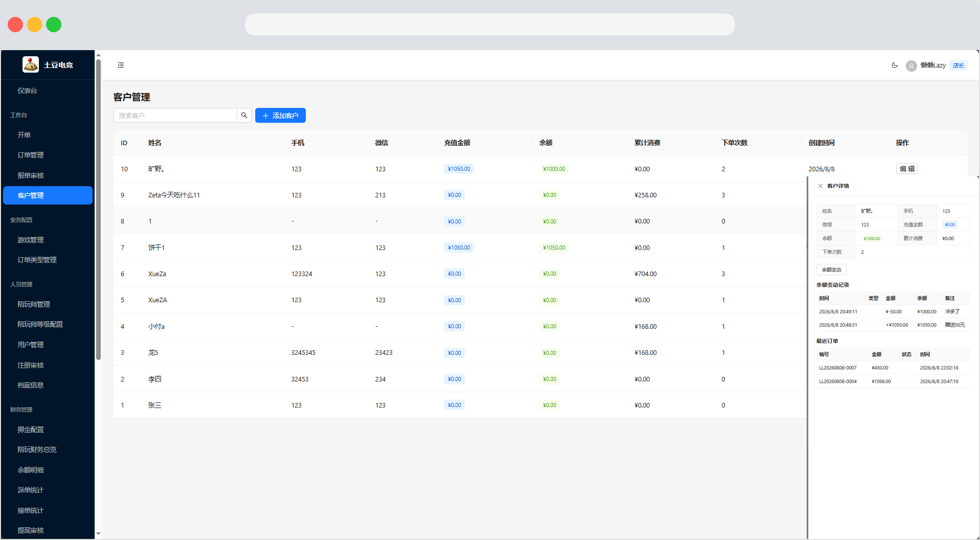Click phone number 3245345
This screenshot has height=540, width=980.
pos(303,352)
